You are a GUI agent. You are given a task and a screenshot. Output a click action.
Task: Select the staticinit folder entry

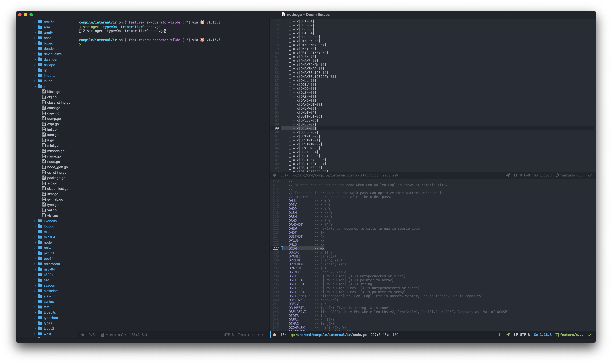(50, 296)
